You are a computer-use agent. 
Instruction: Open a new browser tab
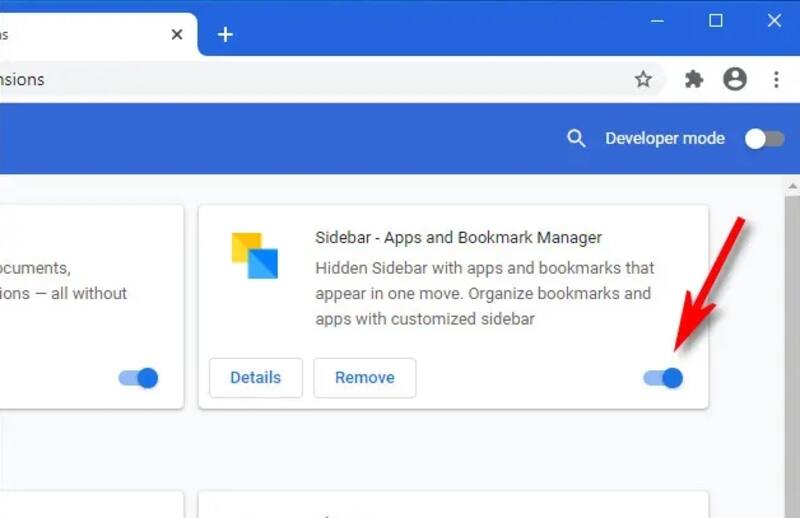225,35
